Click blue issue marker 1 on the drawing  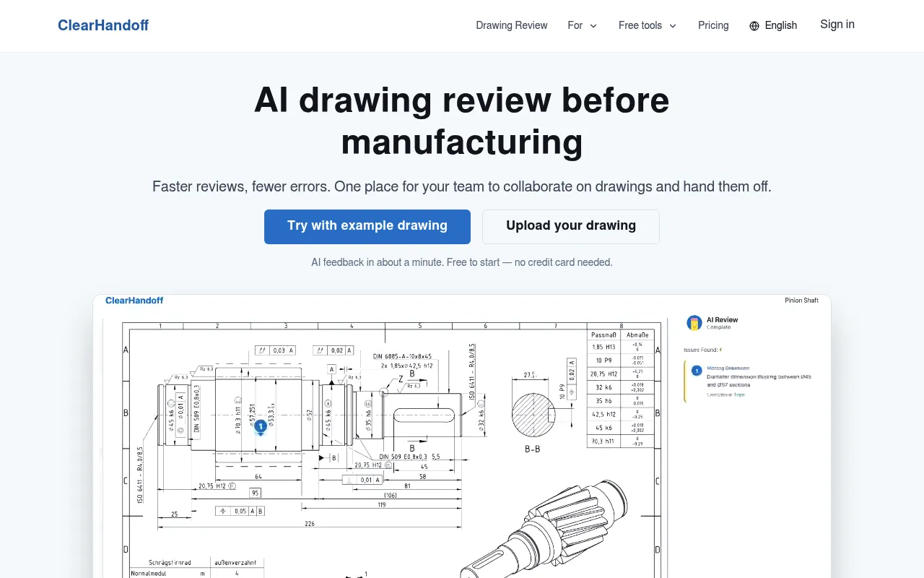coord(261,427)
